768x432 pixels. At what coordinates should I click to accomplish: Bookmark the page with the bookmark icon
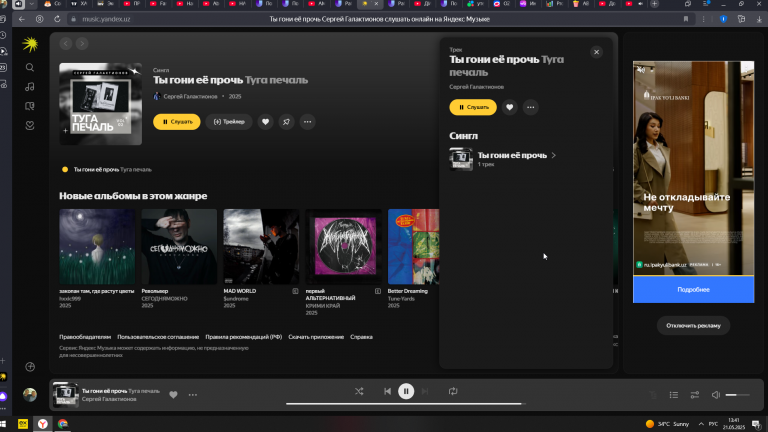[x=686, y=19]
